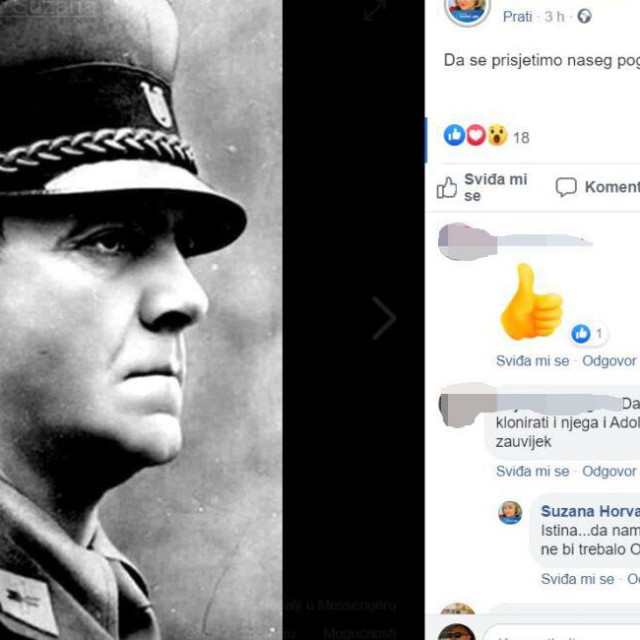Like the thumbs-up sticker comment
Screen dimensions: 640x640
click(532, 361)
